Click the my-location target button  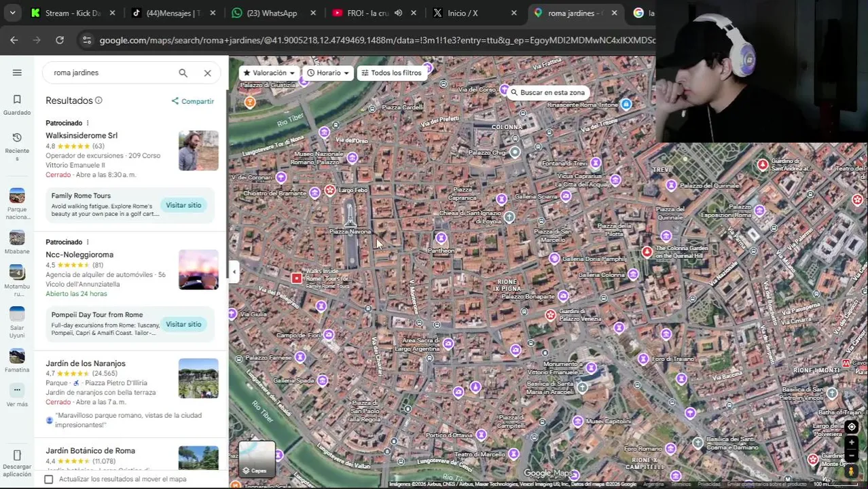tap(852, 427)
